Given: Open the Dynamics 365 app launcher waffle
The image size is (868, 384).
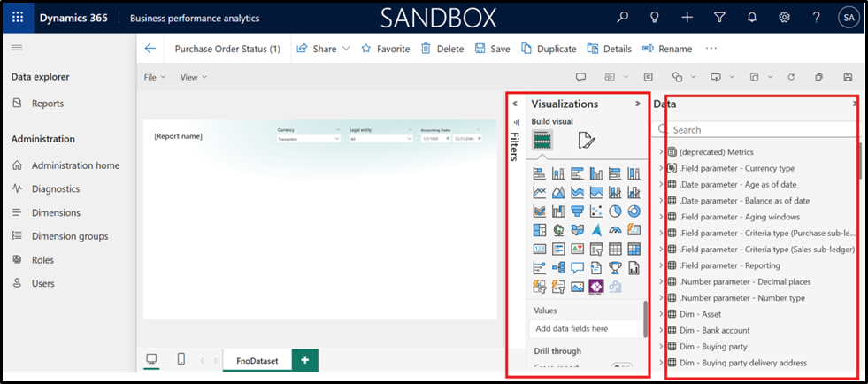Looking at the screenshot, I should [x=18, y=18].
